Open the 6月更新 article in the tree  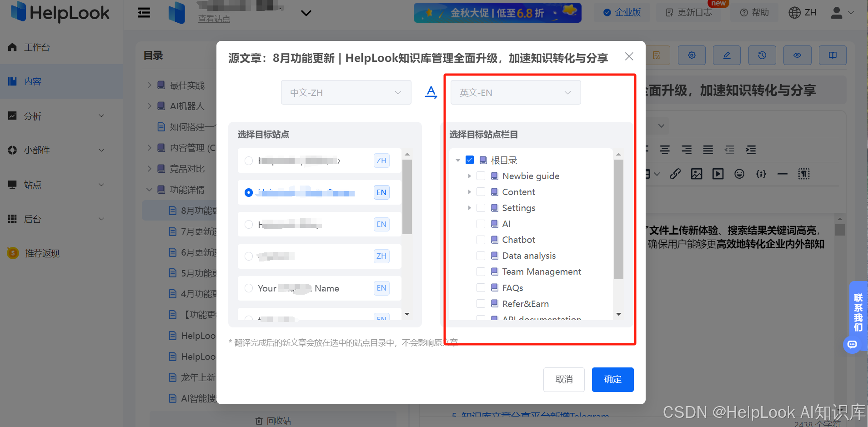(193, 252)
